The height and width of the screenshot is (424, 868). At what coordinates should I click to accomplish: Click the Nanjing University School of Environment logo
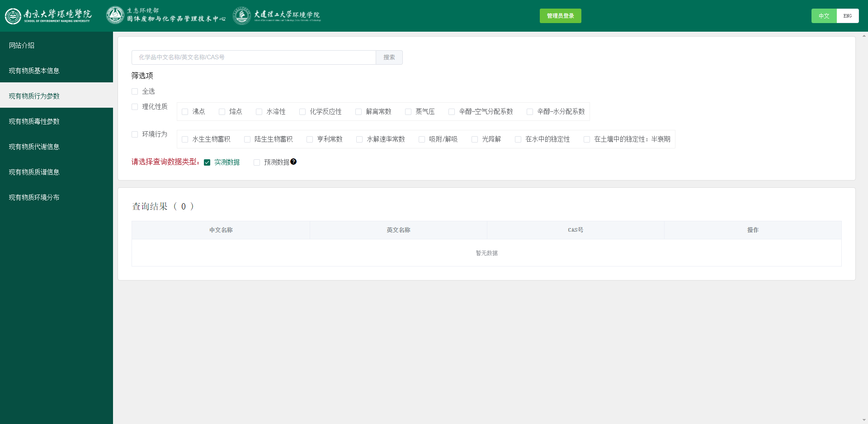click(48, 16)
